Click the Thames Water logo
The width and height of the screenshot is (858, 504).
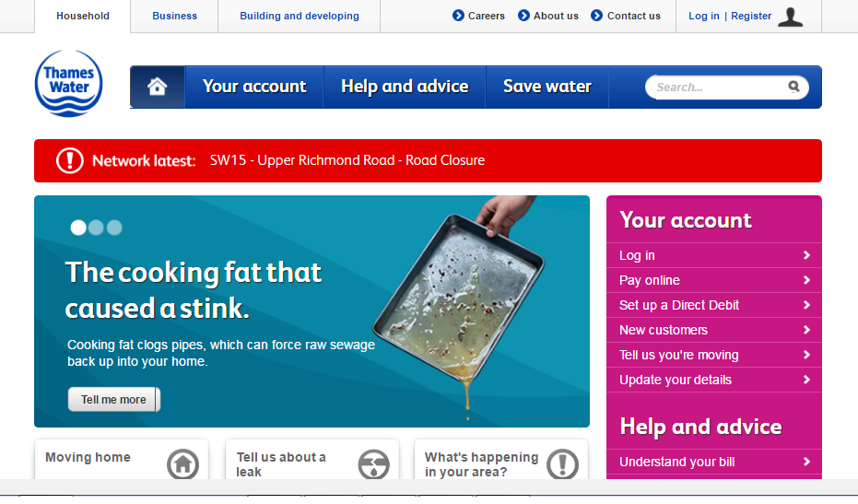click(x=68, y=83)
